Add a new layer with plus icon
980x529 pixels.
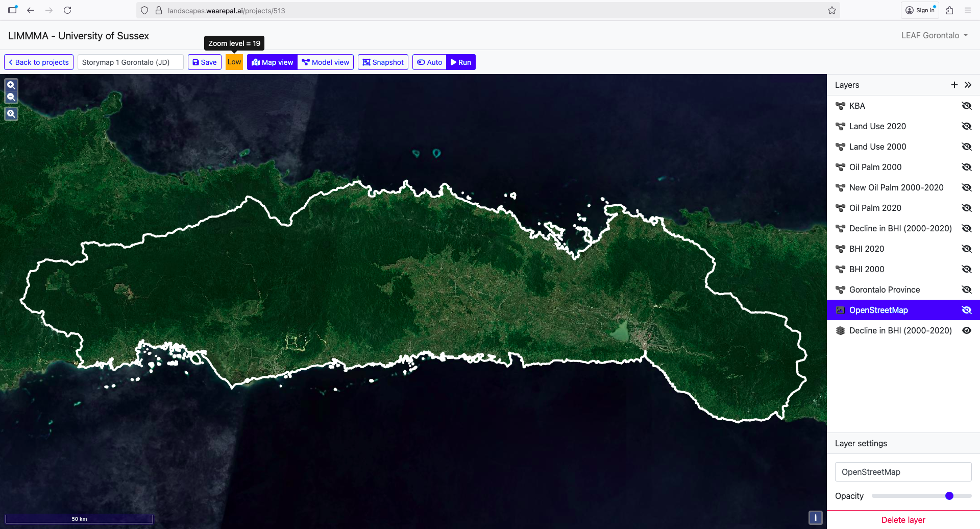coord(954,85)
